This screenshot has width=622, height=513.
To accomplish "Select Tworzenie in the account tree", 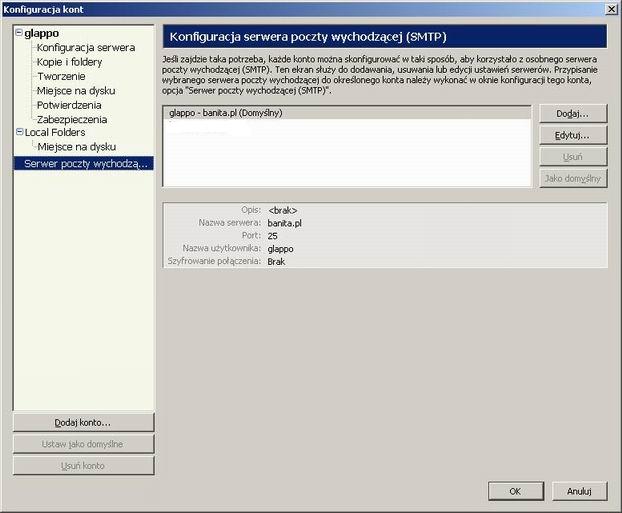I will click(x=61, y=76).
